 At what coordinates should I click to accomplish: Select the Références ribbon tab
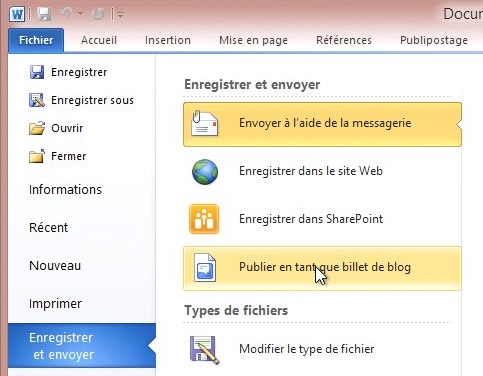click(x=344, y=40)
